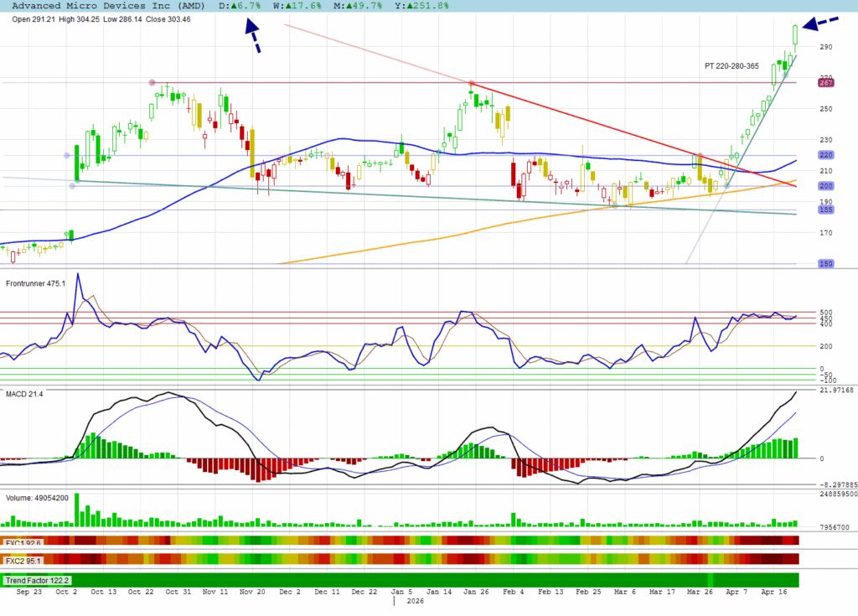Click the 185 blue price level tag

point(825,210)
